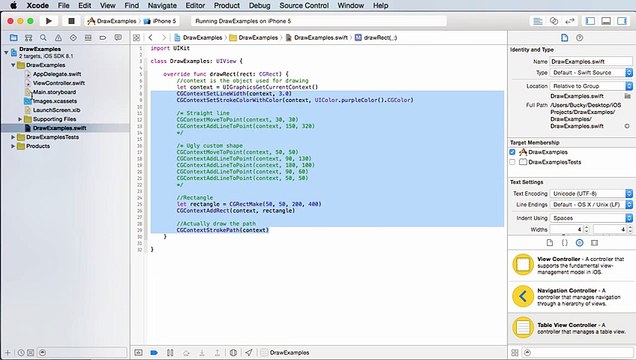The height and width of the screenshot is (360, 636).
Task: Toggle the Navigator pane visibility
Action: 591,21
